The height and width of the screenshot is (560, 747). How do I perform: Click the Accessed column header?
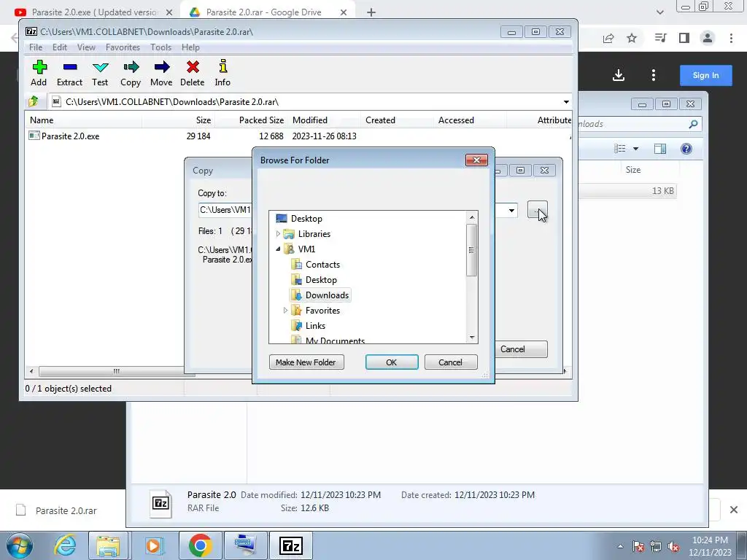470,120
